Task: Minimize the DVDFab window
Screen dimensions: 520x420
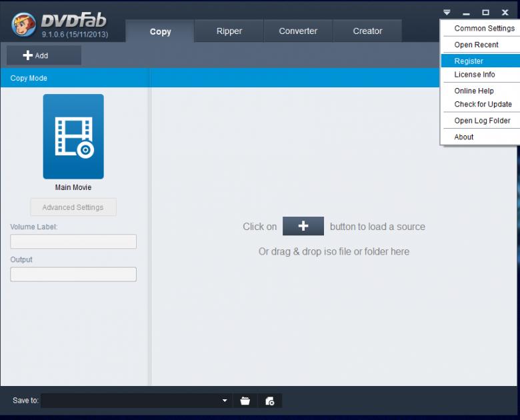Action: click(x=466, y=13)
